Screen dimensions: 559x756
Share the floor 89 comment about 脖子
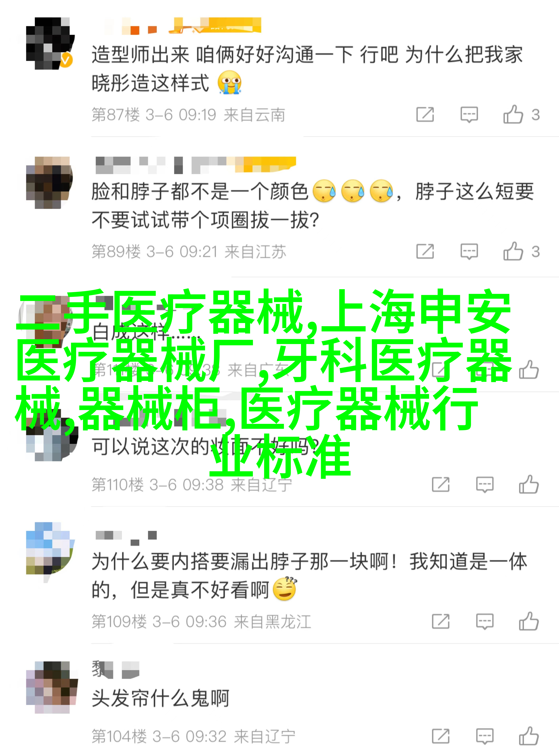coord(425,251)
